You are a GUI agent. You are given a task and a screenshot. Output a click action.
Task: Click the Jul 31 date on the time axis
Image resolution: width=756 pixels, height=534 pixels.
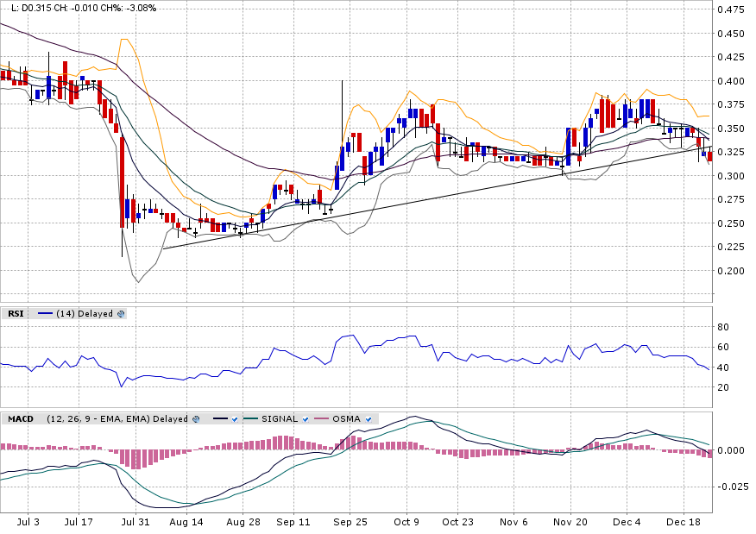point(135,522)
